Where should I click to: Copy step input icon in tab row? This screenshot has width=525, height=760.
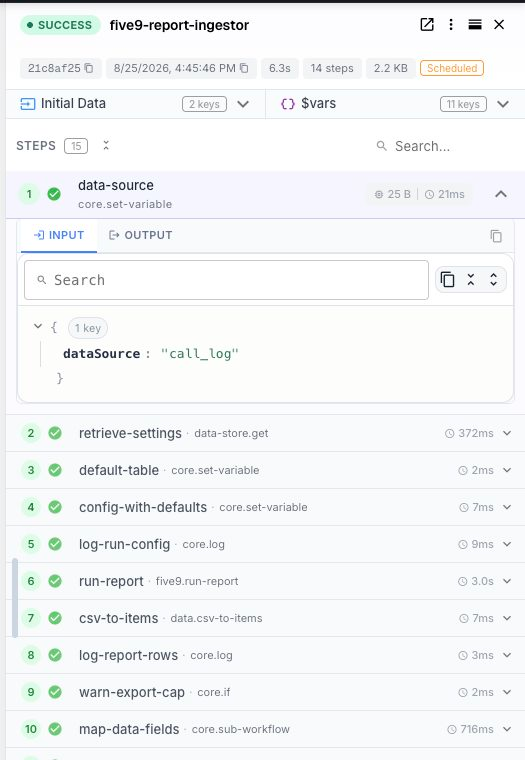coord(496,236)
